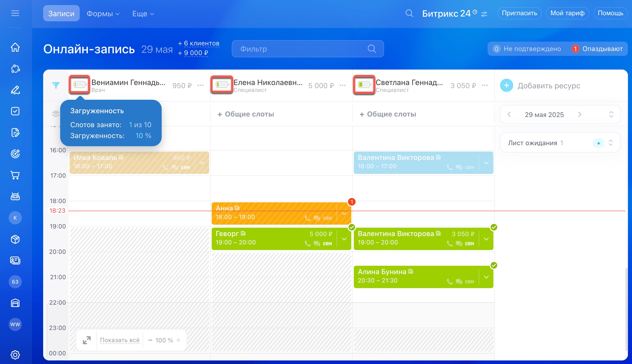Click the home icon in sidebar
The height and width of the screenshot is (364, 632).
(x=15, y=47)
